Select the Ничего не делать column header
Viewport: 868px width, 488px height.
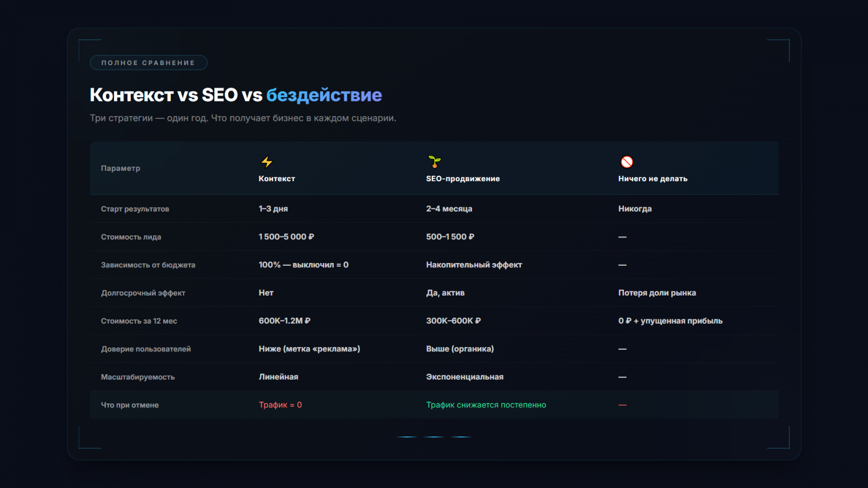(653, 178)
